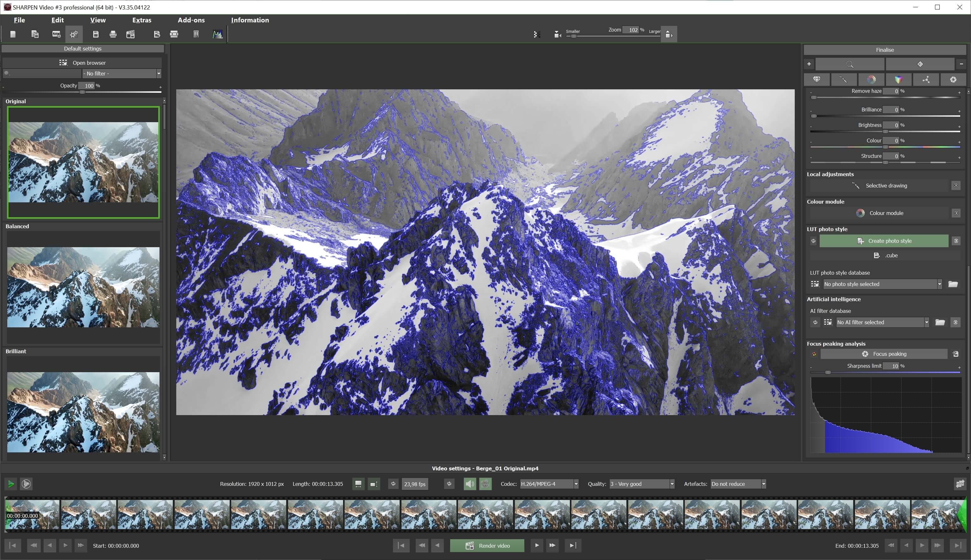The width and height of the screenshot is (971, 560).
Task: Click the Render video button
Action: [x=487, y=546]
